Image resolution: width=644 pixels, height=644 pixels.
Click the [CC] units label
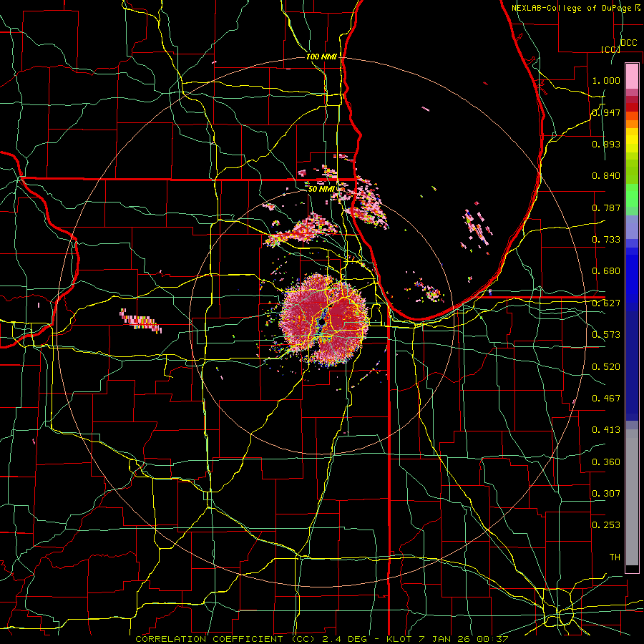610,49
